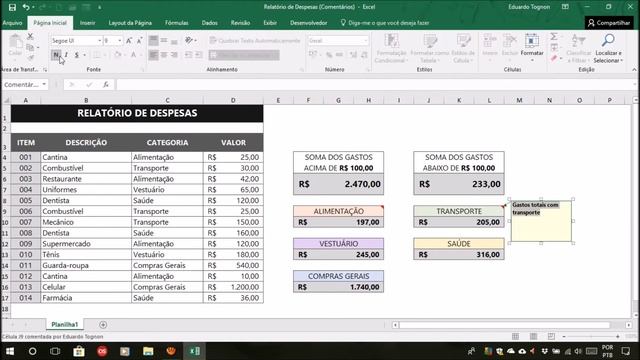Toggle align text left
Screen dimensions: 640x360
[x=153, y=55]
